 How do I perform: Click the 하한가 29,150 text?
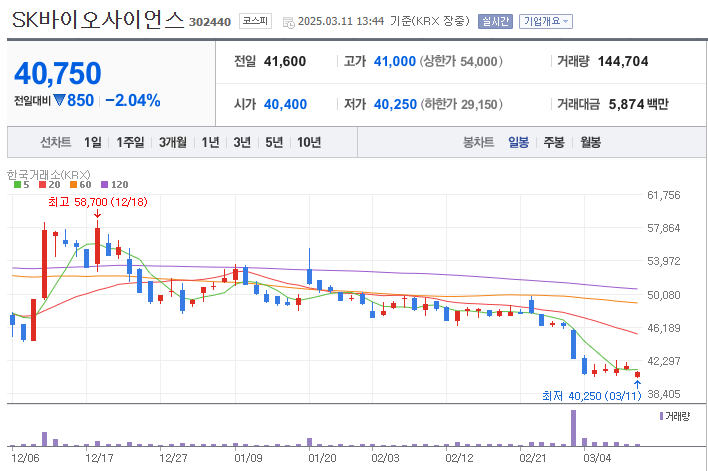(461, 104)
